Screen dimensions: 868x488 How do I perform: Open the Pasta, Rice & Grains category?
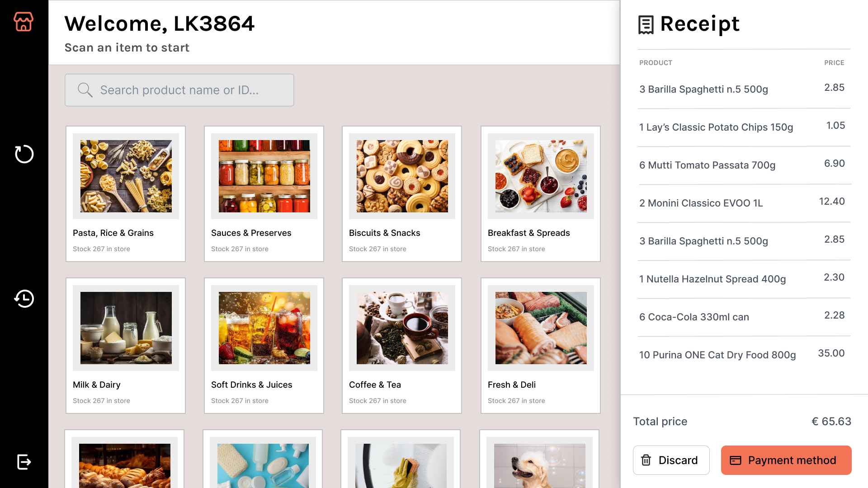[126, 194]
